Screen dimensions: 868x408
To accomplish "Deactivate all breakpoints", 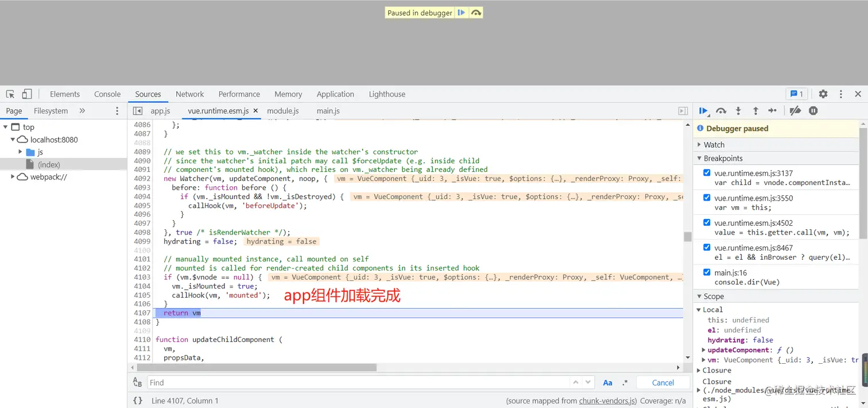I will click(x=795, y=111).
